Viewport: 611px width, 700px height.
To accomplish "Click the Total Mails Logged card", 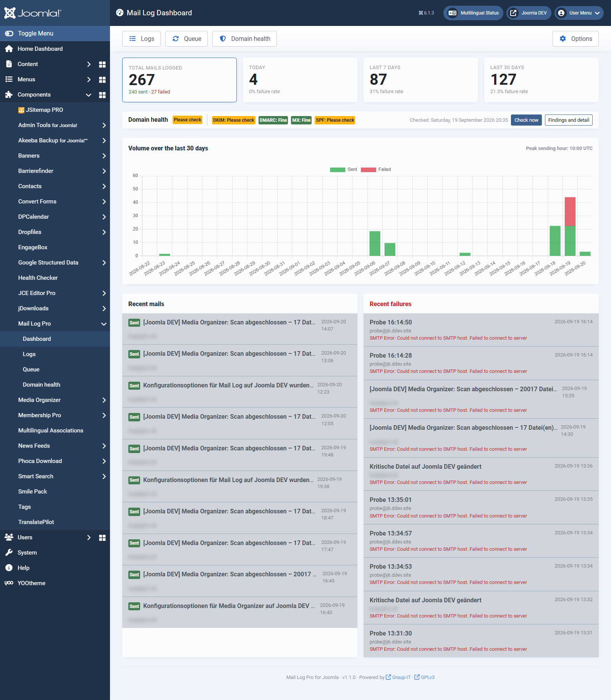I will click(x=179, y=80).
